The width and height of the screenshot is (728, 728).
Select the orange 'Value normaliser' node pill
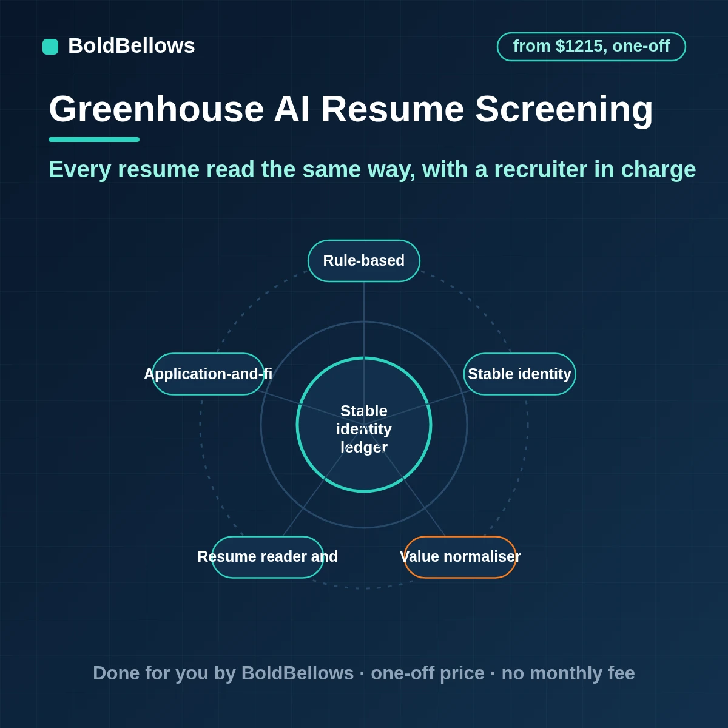tap(460, 557)
